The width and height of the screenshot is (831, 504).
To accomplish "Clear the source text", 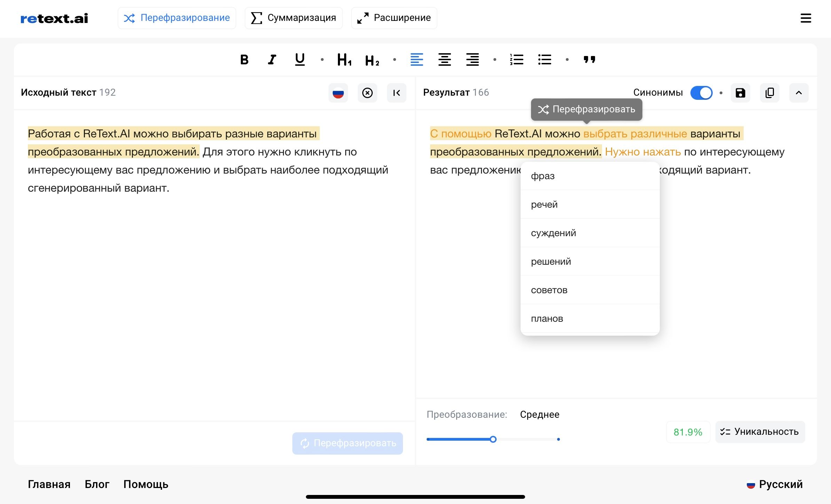I will [x=367, y=93].
